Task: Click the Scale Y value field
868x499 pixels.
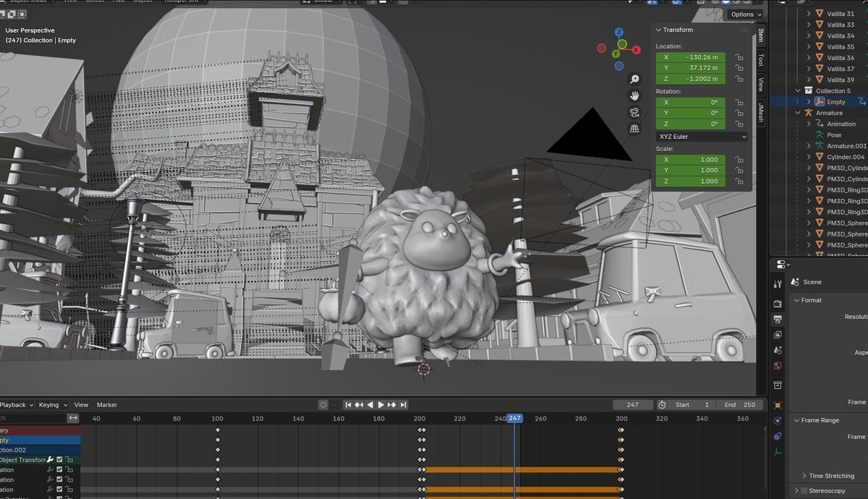Action: pos(690,171)
